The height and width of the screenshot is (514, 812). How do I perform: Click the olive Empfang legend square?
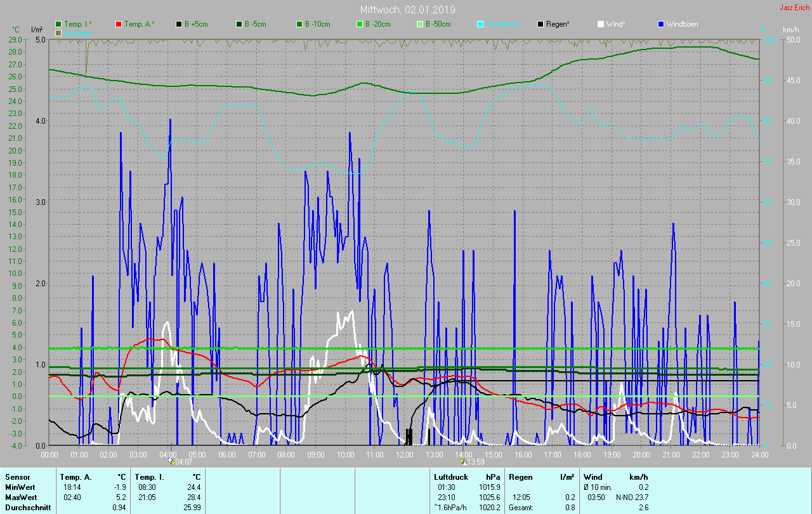(x=58, y=32)
